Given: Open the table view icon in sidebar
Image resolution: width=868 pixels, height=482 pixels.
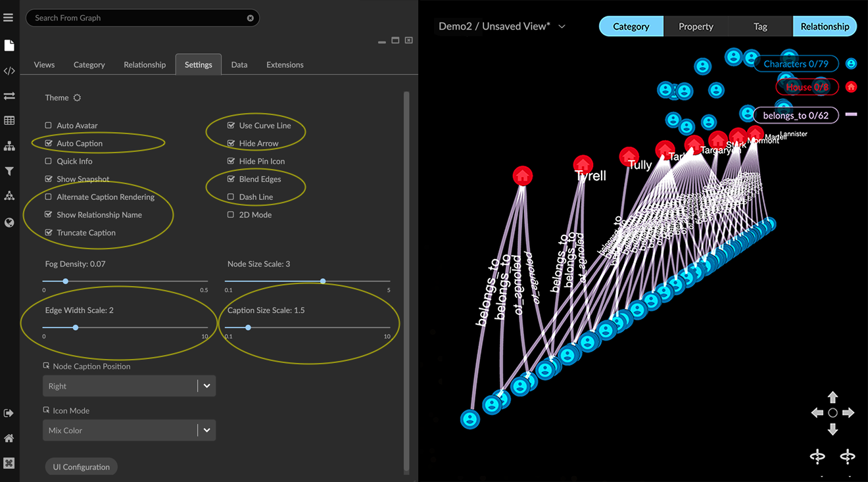Looking at the screenshot, I should 9,121.
